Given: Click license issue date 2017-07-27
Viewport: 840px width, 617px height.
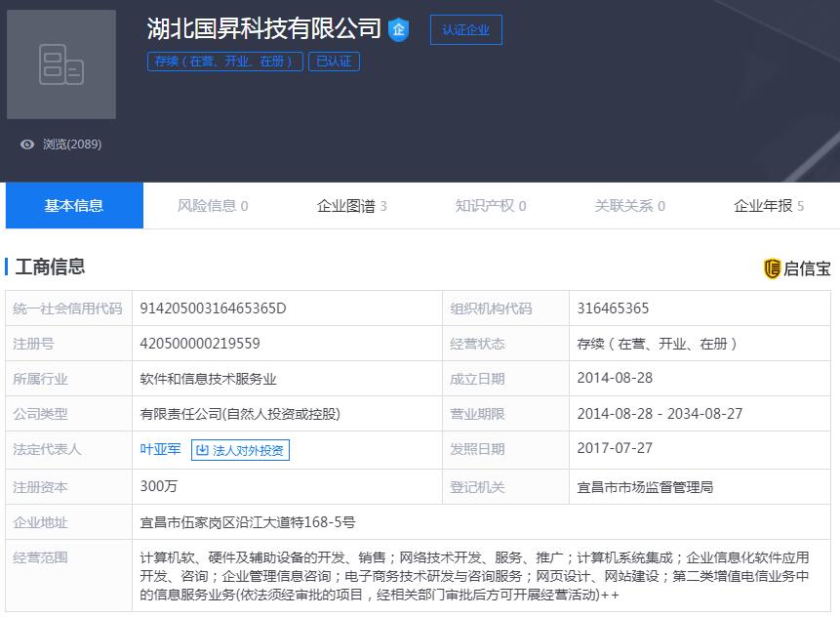Looking at the screenshot, I should (x=615, y=448).
